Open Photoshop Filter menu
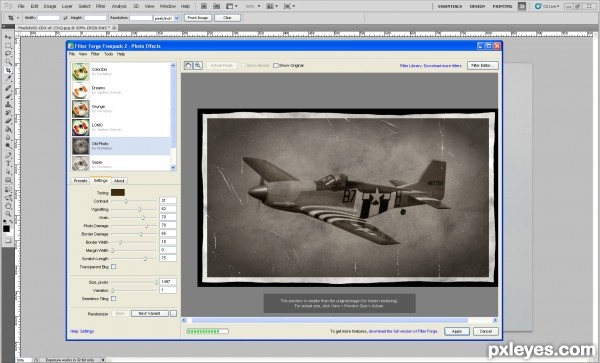 101,6
